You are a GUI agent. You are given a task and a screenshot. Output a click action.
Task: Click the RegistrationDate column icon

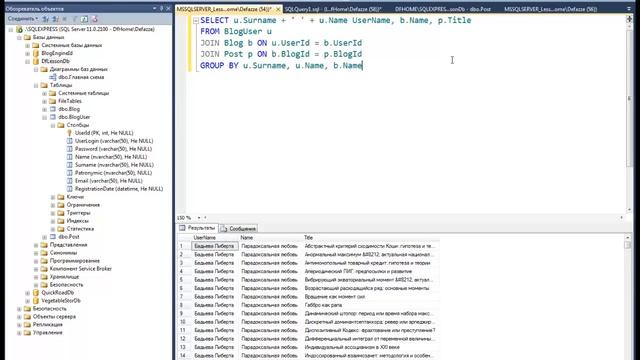click(69, 189)
